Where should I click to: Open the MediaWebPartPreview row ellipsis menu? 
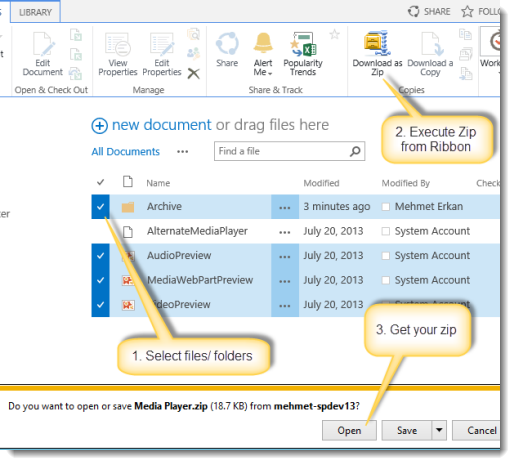coord(285,281)
